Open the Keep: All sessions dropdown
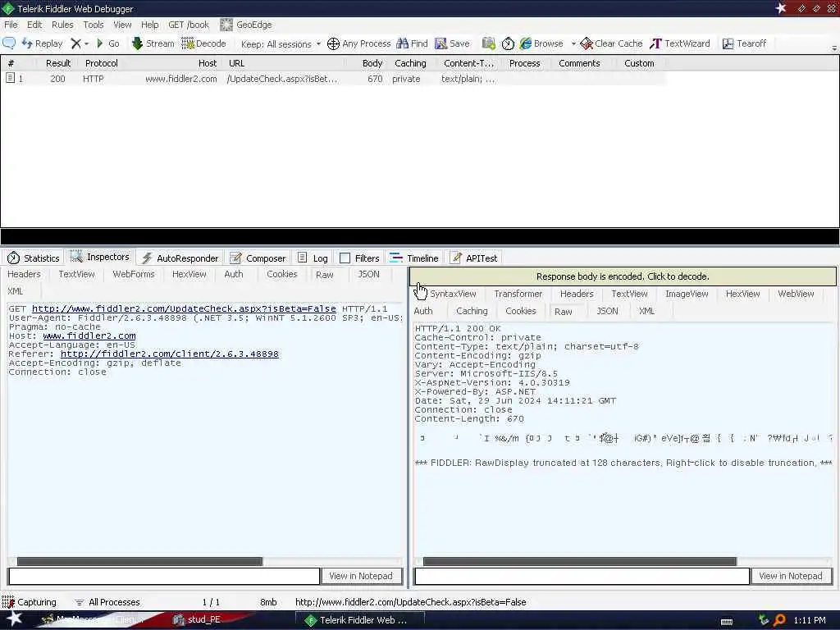The height and width of the screenshot is (630, 840). tap(281, 44)
